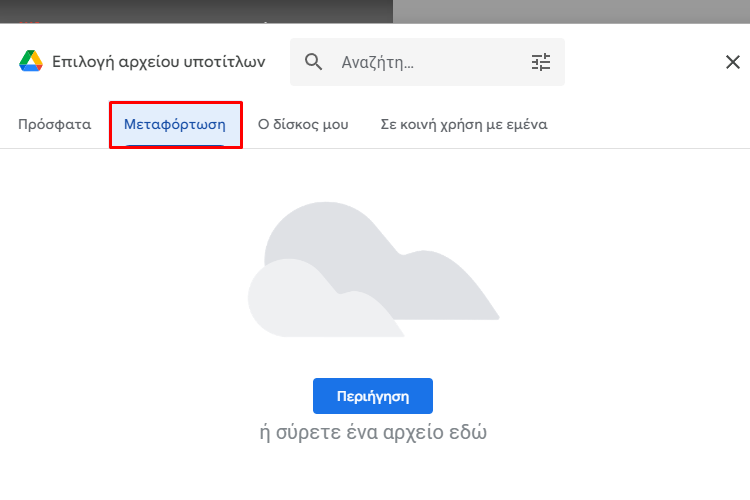Click the ή σύρετε ένα αρχείο εδώ text
This screenshot has width=750, height=500.
click(x=373, y=432)
